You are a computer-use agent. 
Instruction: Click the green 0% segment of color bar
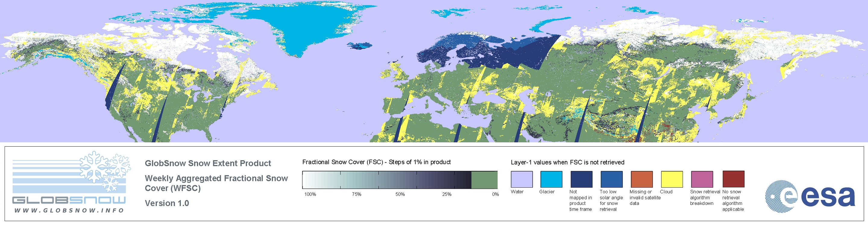click(x=484, y=180)
